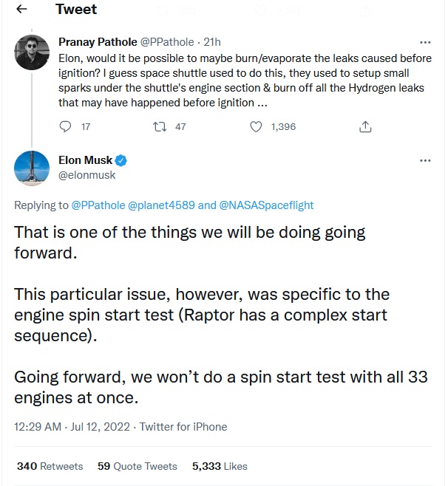Click the @elonmusk handle
The height and width of the screenshot is (486, 448).
click(x=86, y=175)
